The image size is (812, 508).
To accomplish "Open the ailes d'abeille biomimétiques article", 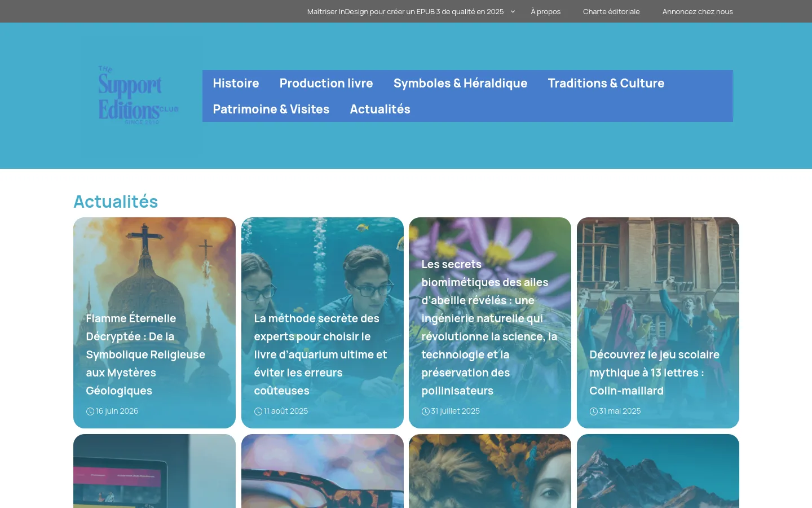I will (489, 327).
